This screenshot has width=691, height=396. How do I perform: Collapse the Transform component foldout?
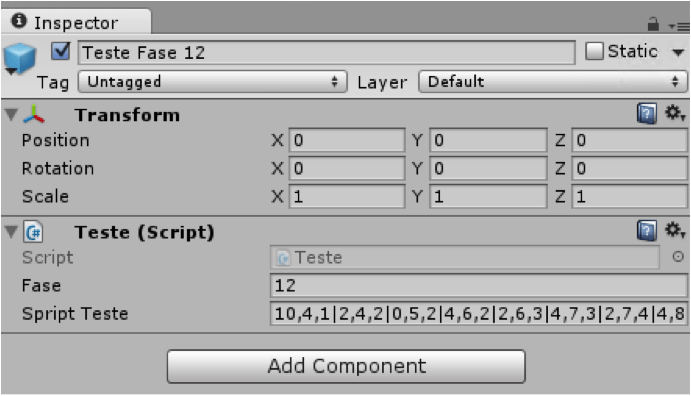point(11,115)
